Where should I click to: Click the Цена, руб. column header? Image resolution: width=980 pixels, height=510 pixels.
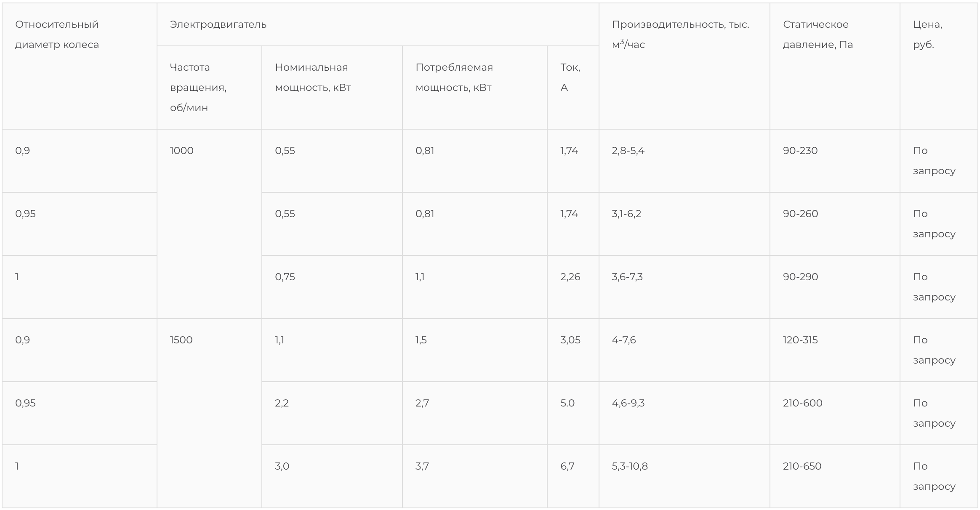[927, 35]
